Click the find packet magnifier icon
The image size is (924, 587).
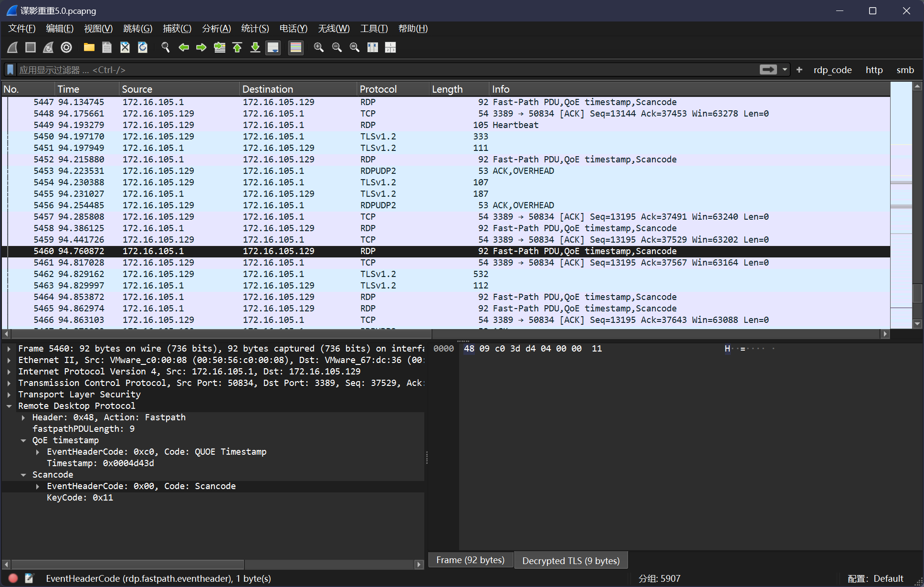point(165,47)
